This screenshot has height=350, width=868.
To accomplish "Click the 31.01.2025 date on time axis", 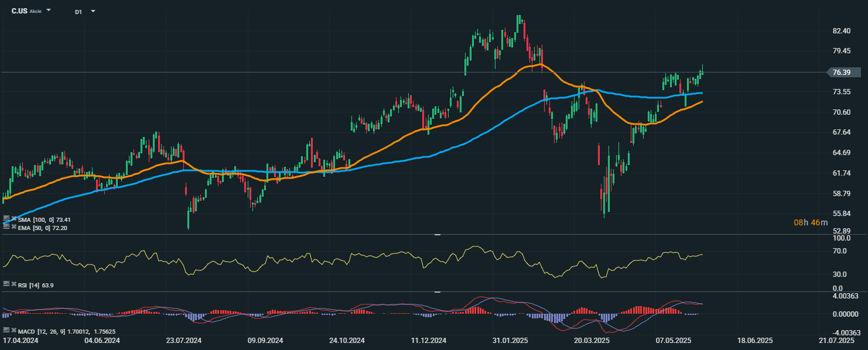I will (509, 340).
